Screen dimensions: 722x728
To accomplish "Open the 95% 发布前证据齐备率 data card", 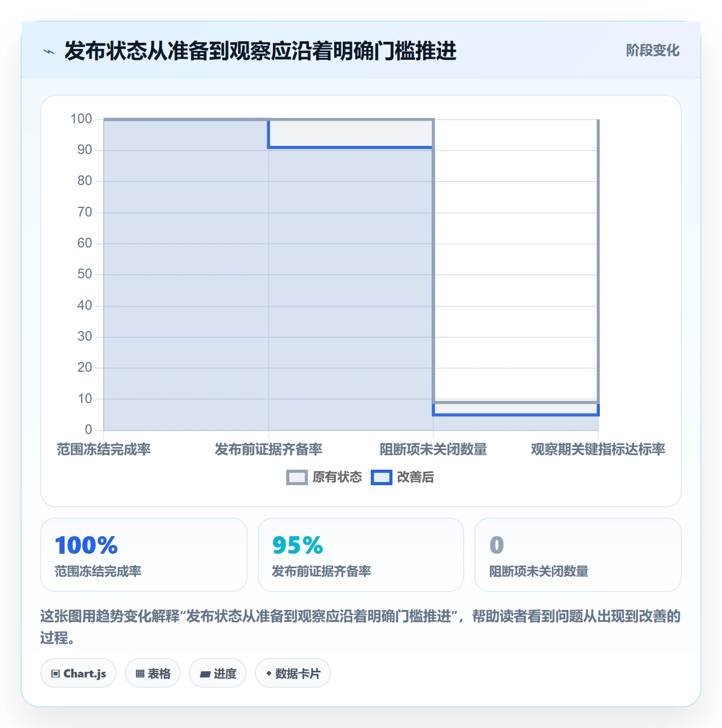I will pyautogui.click(x=361, y=555).
